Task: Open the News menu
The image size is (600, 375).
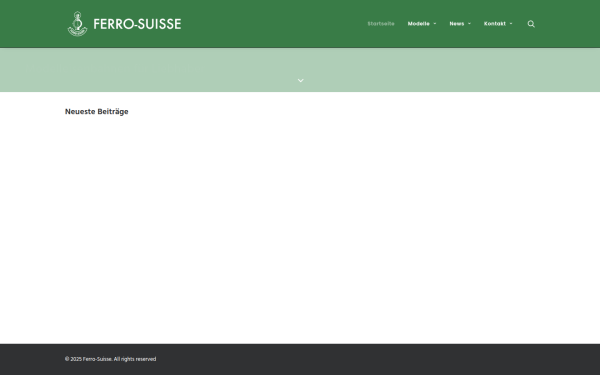Action: click(457, 24)
